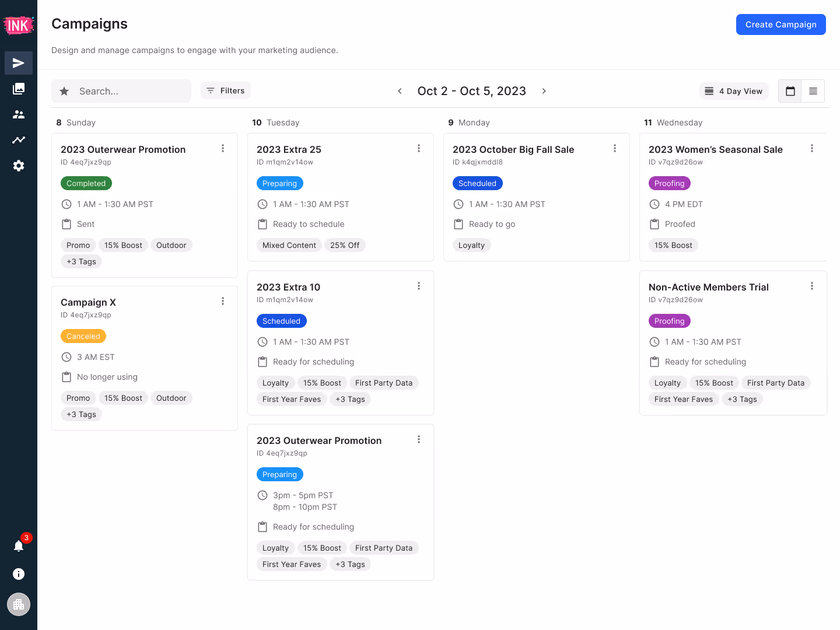840x630 pixels.
Task: Click Proofing badge on Women's Seasonal Sale
Action: click(670, 183)
